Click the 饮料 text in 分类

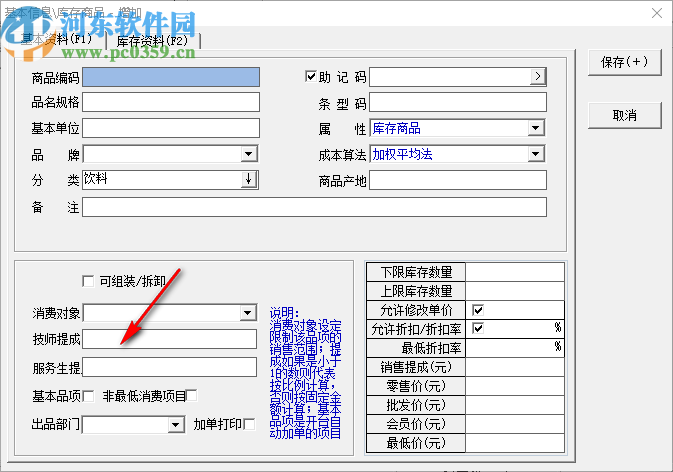tap(95, 178)
